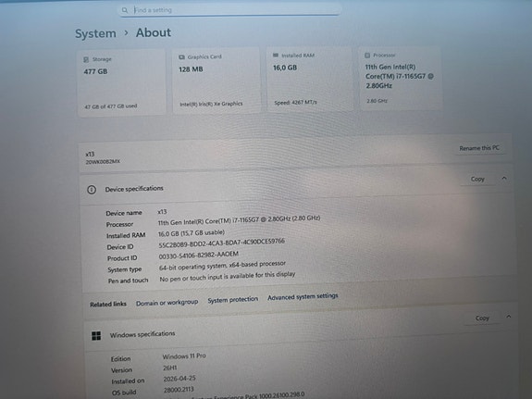Screen dimensions: 532x399
Task: Open System protection link
Action: click(233, 300)
